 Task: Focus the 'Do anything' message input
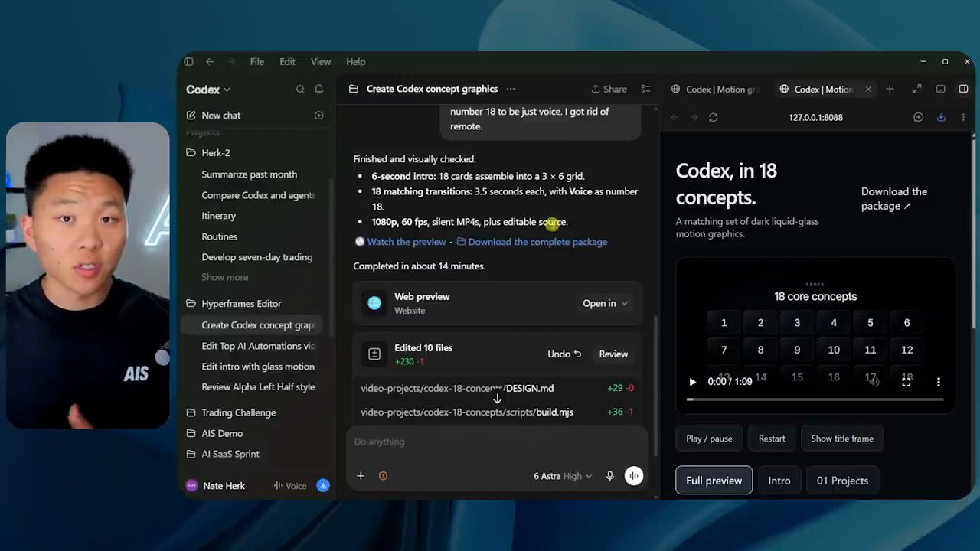(x=498, y=442)
